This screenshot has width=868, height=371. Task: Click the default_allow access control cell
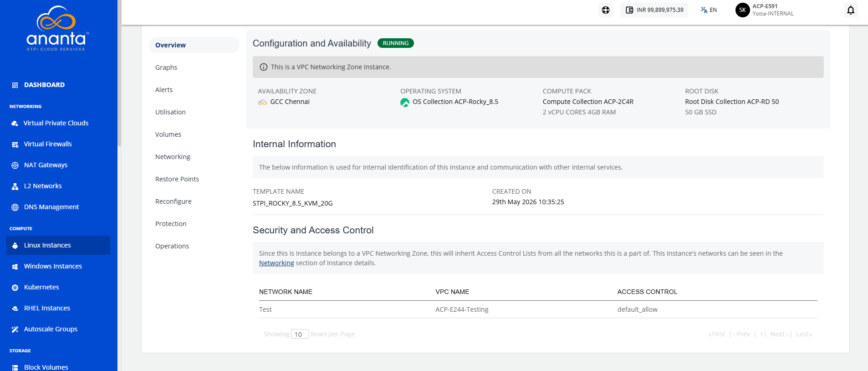(637, 309)
